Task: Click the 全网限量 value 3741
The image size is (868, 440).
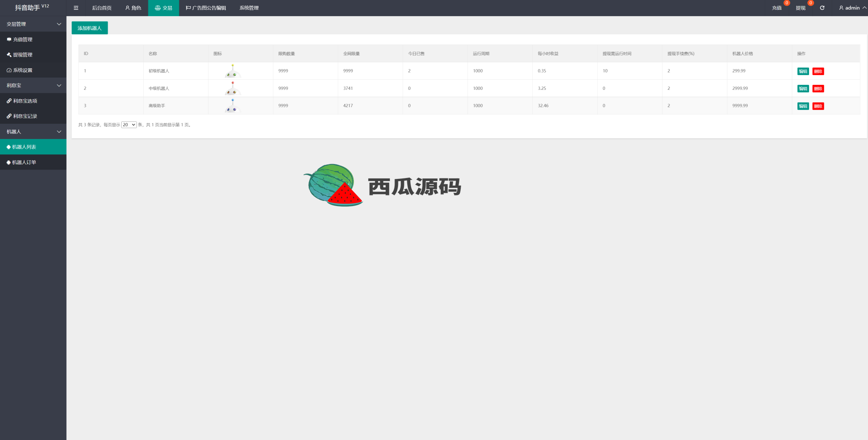Action: coord(348,88)
